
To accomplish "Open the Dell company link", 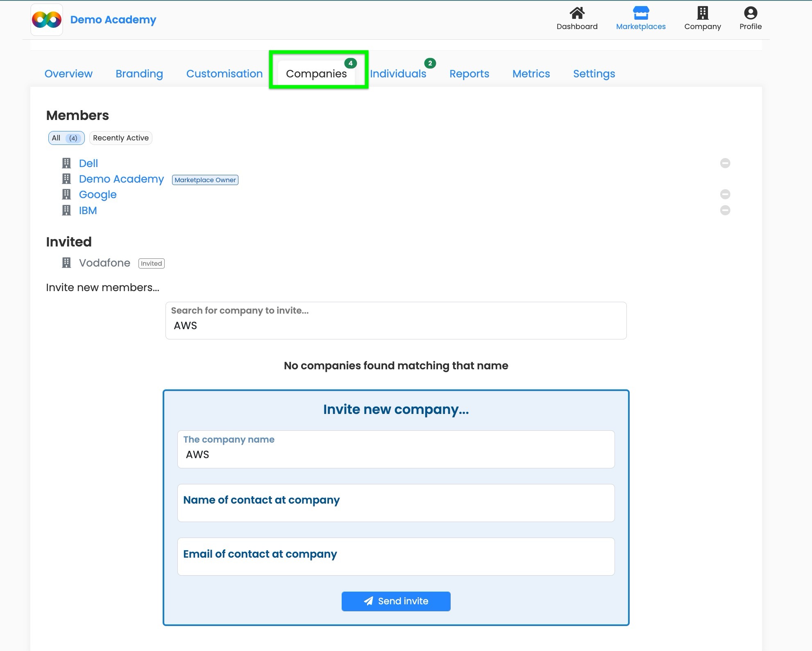I will click(x=88, y=163).
